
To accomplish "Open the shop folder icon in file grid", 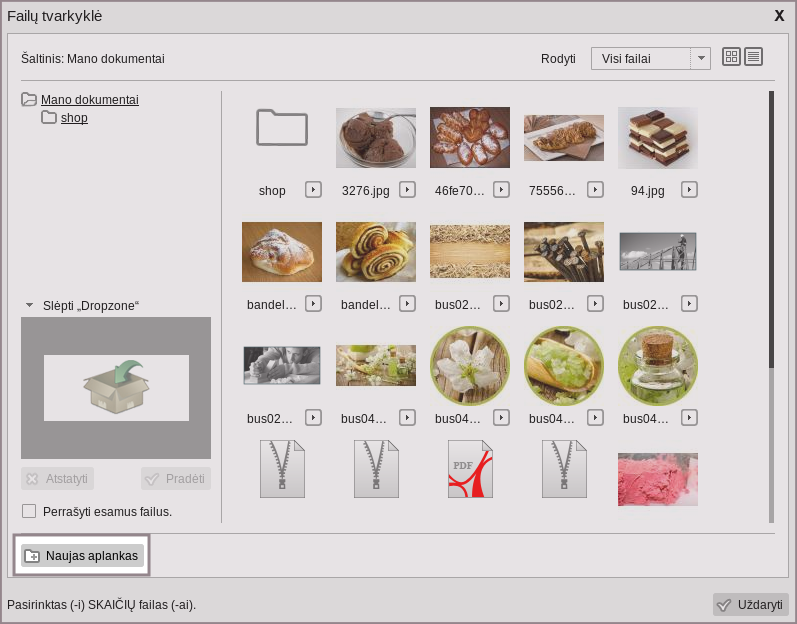I will 282,128.
